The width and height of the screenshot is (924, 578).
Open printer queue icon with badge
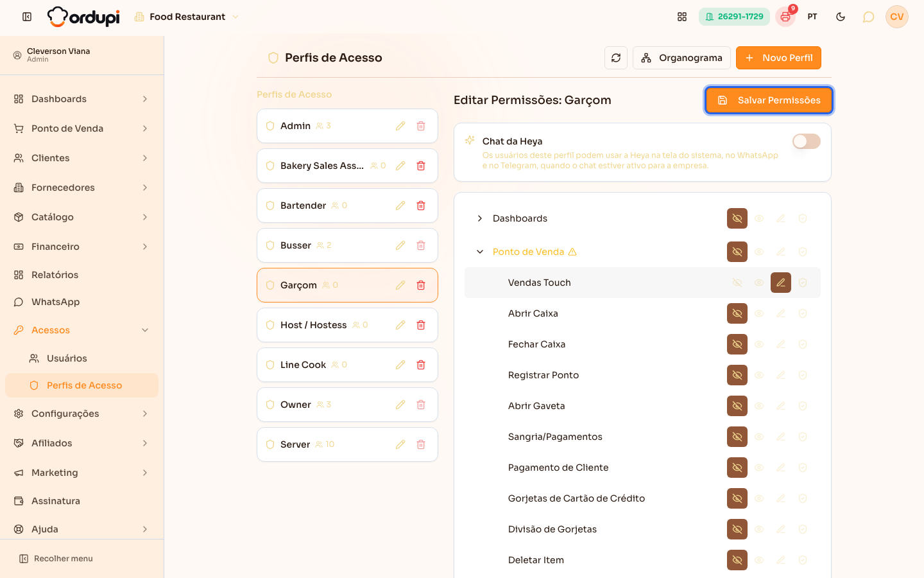point(785,17)
